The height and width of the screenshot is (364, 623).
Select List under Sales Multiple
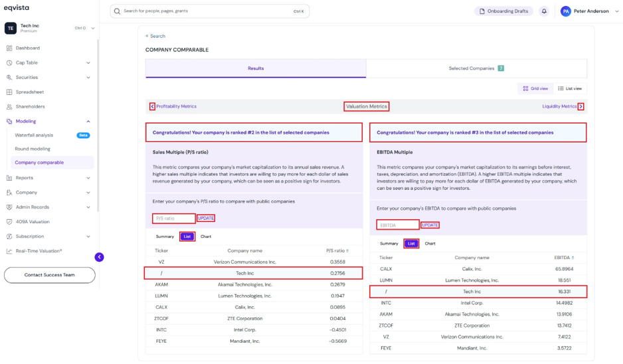coord(187,236)
